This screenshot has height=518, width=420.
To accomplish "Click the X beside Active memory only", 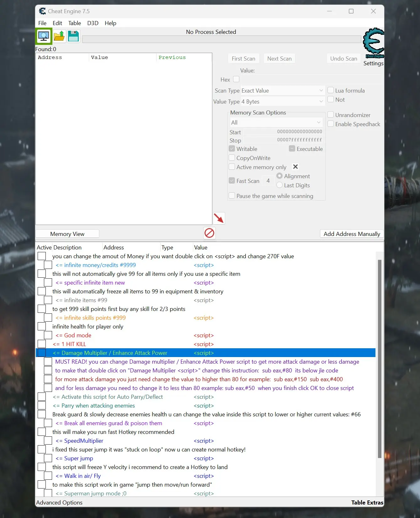I will pyautogui.click(x=295, y=167).
